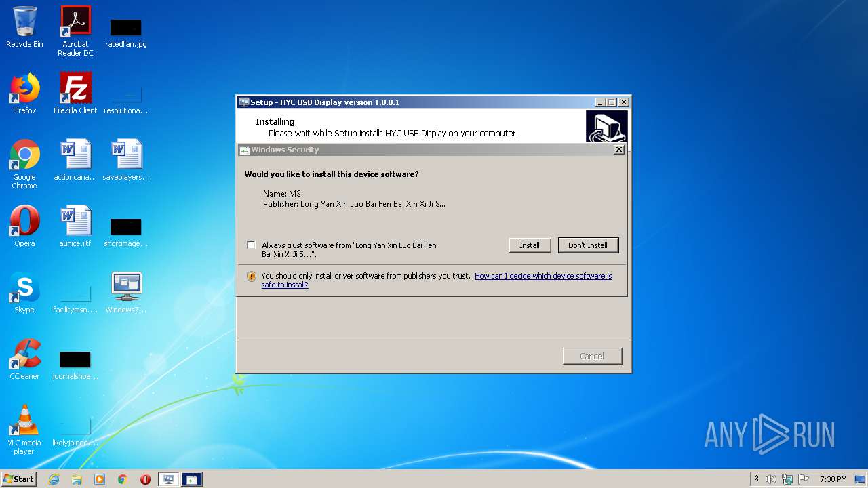This screenshot has width=868, height=488.
Task: Click the greyed-out Cancel button in Setup
Action: coord(592,356)
